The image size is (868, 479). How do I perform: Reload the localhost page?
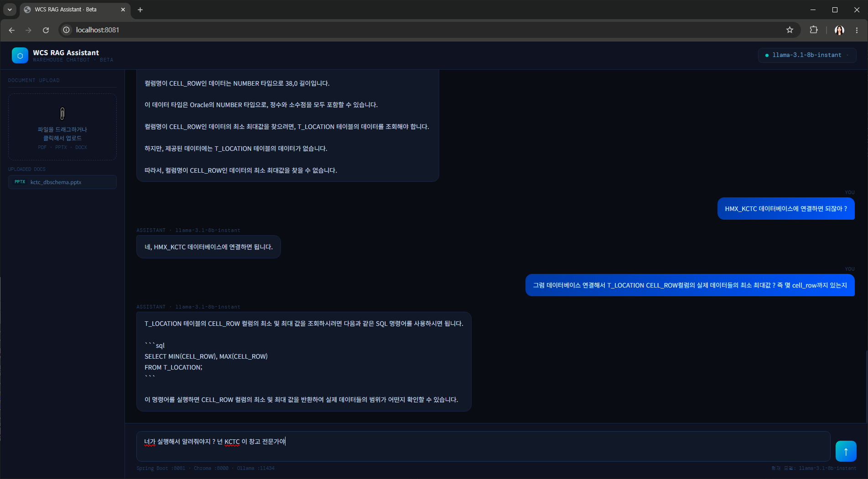click(46, 30)
